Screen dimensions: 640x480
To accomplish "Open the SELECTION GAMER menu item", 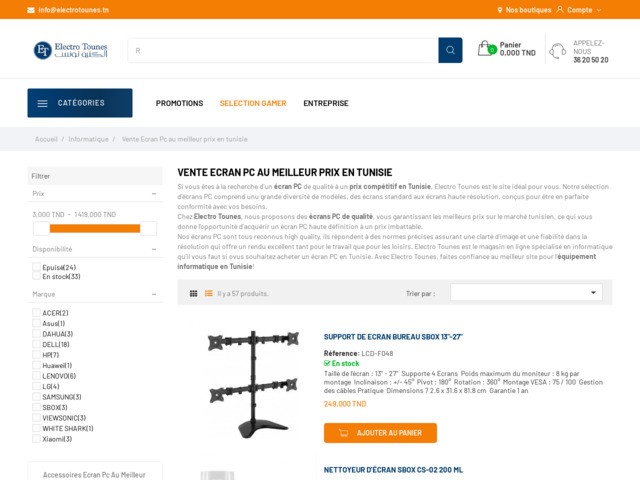I will (x=253, y=103).
